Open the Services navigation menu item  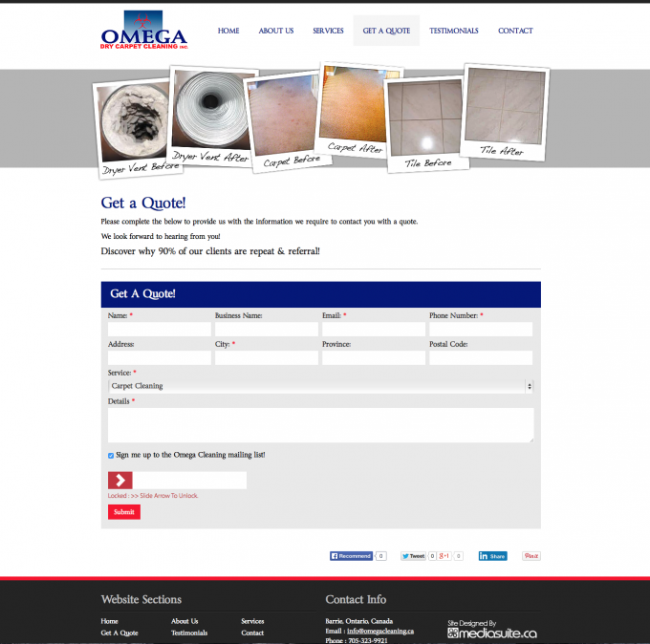tap(328, 31)
